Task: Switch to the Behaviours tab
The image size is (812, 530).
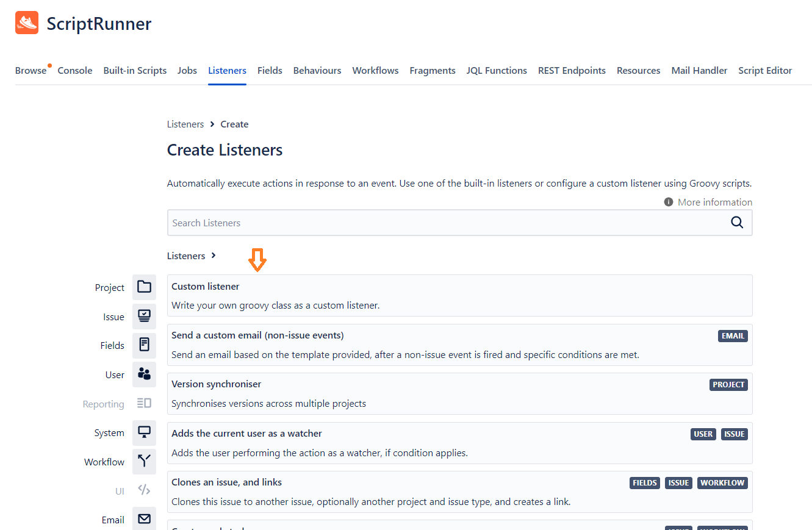Action: tap(317, 71)
